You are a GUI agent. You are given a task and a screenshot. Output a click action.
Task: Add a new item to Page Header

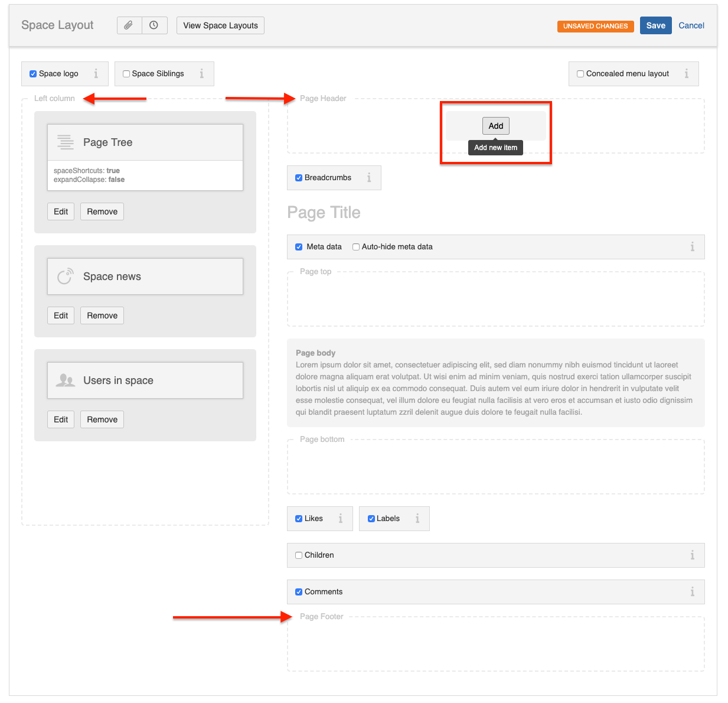[x=495, y=126]
